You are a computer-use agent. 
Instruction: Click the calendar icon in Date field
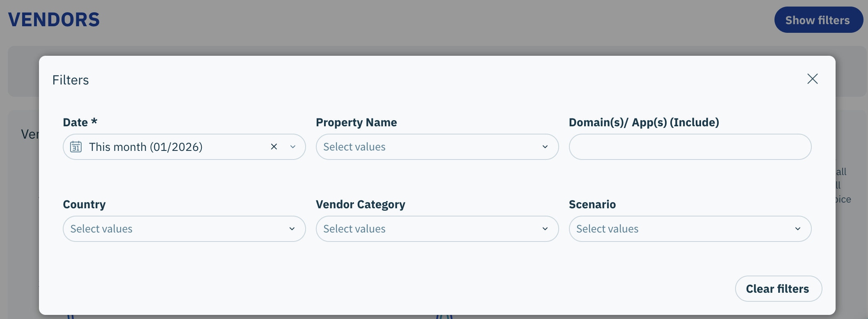(76, 147)
